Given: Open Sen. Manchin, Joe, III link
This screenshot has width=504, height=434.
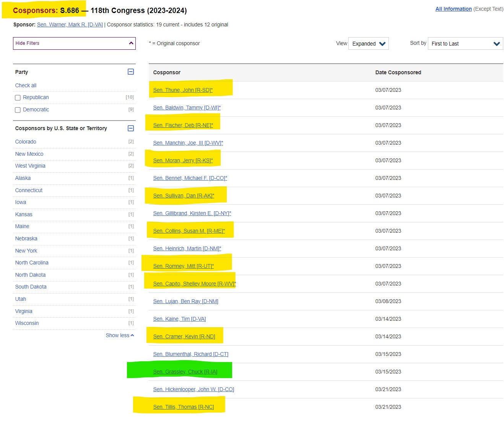Looking at the screenshot, I should coord(188,143).
